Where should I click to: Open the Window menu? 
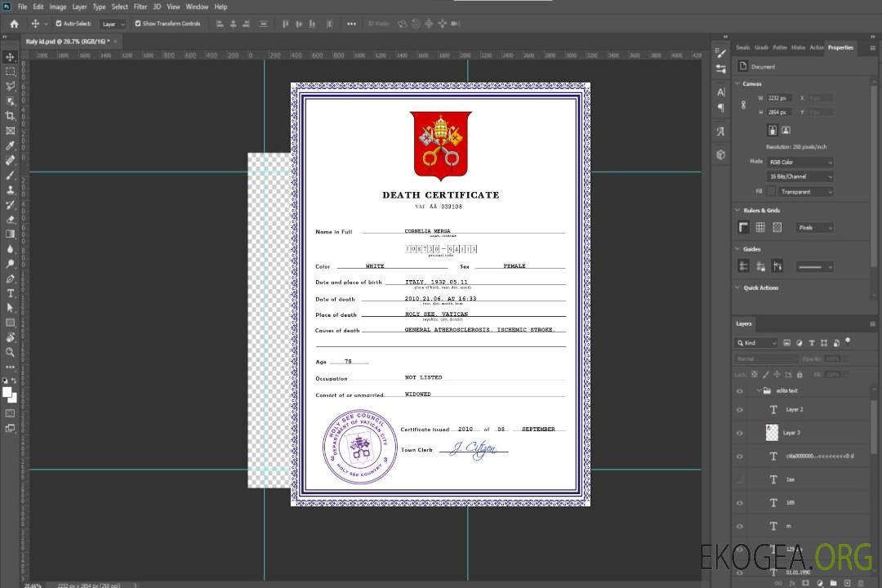197,7
